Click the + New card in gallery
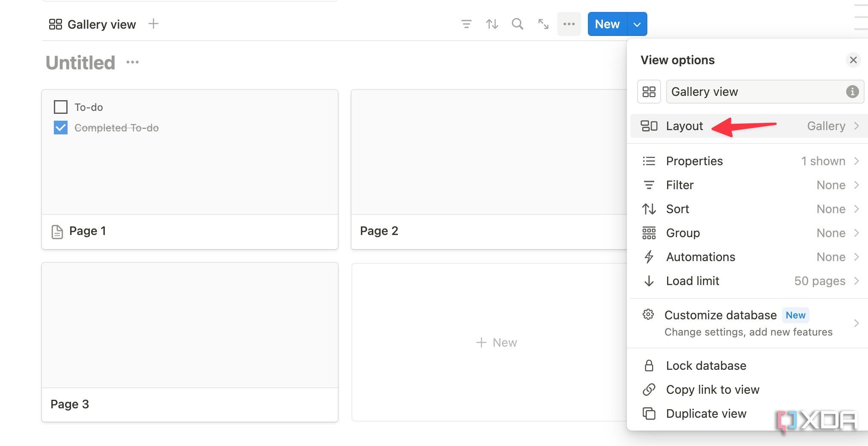This screenshot has height=446, width=868. click(490, 342)
